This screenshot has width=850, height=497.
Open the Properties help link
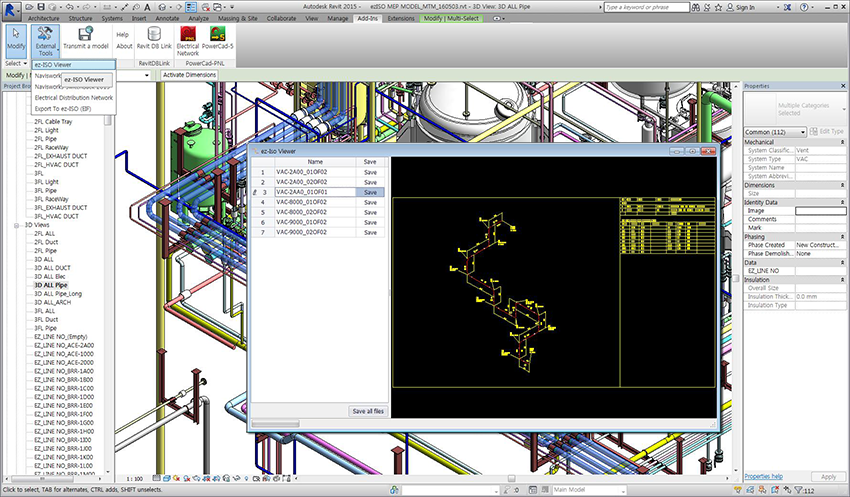pos(766,476)
